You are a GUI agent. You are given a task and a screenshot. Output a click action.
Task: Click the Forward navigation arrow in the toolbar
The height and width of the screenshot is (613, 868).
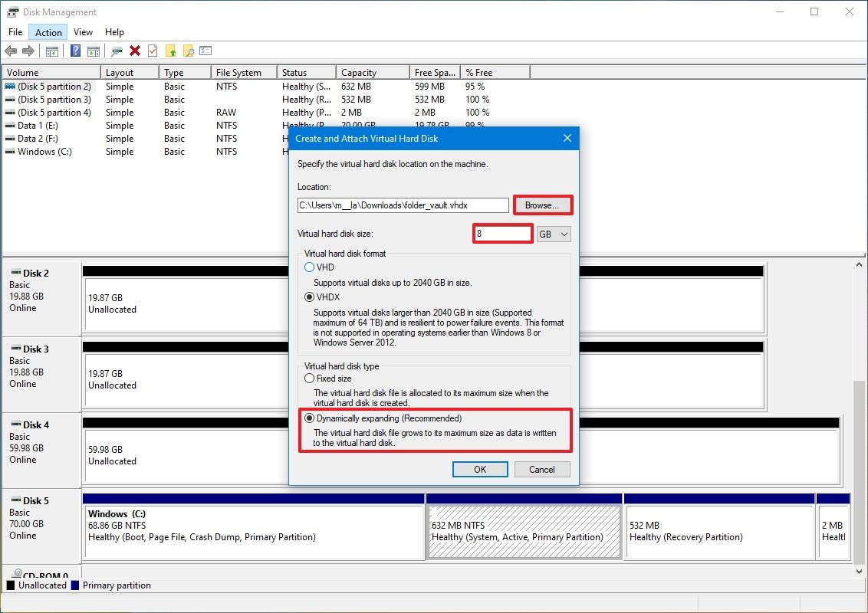tap(28, 51)
